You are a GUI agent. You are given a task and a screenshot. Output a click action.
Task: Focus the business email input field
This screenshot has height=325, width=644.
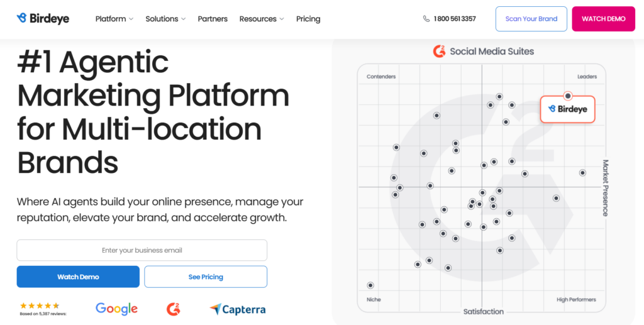click(142, 250)
